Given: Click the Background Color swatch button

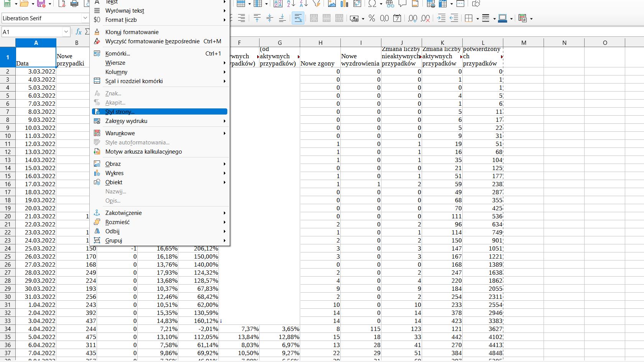Looking at the screenshot, I should [x=503, y=18].
